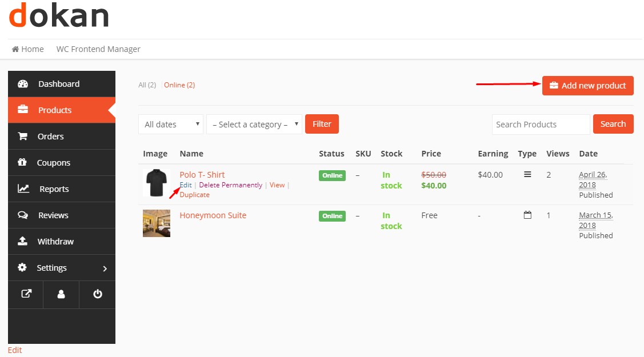Click briefcase icon on Add new product

point(554,85)
